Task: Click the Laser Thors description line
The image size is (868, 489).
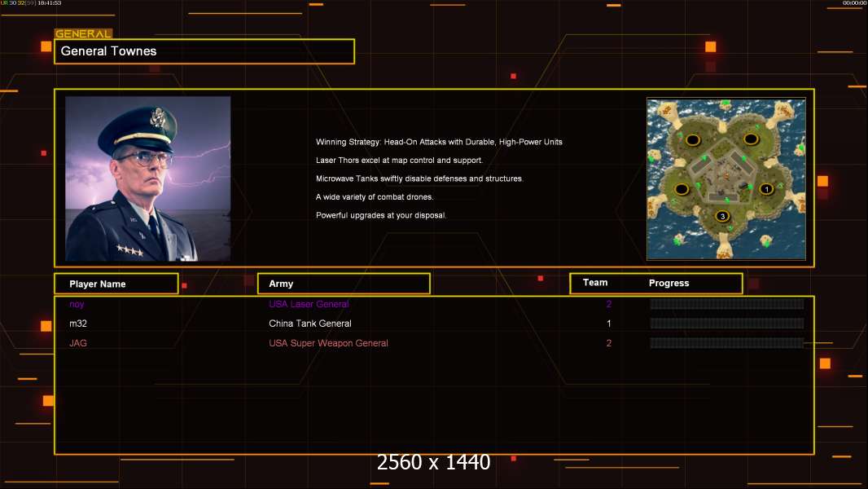Action: click(x=399, y=160)
